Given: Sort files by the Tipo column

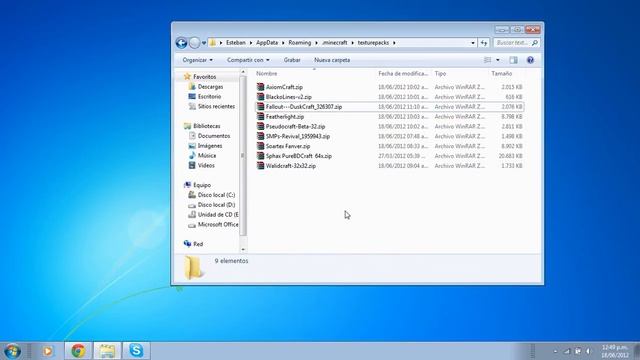Looking at the screenshot, I should point(440,73).
